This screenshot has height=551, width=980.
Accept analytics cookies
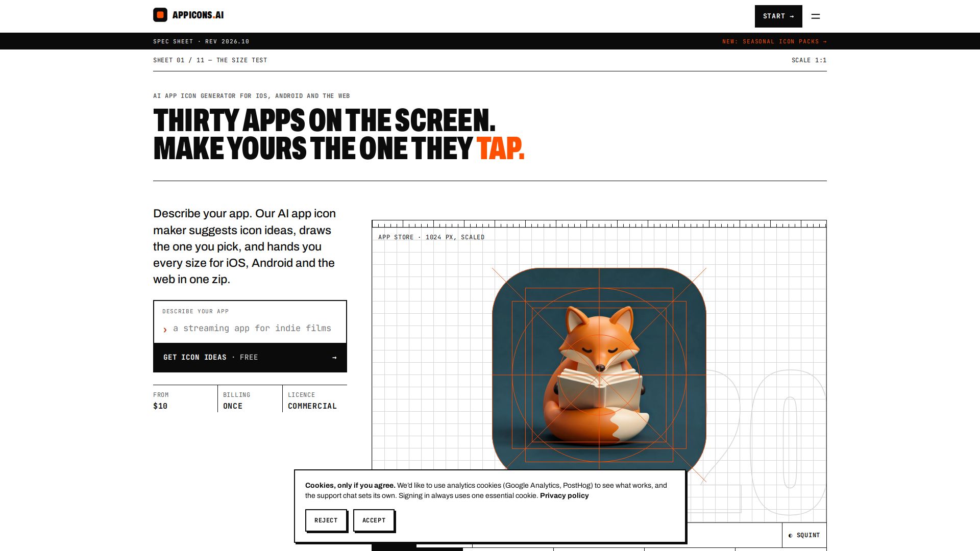pos(374,520)
